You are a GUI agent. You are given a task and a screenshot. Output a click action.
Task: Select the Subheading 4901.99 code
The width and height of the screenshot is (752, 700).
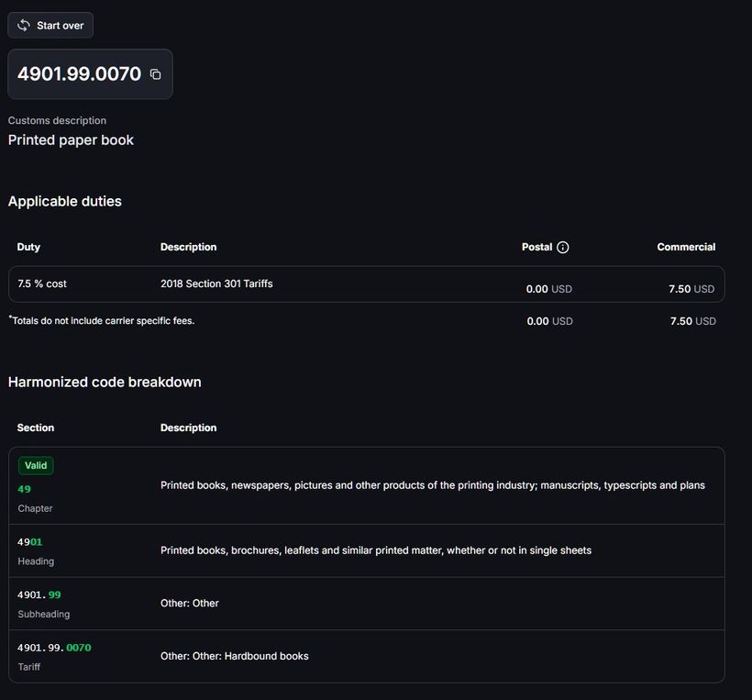(39, 595)
